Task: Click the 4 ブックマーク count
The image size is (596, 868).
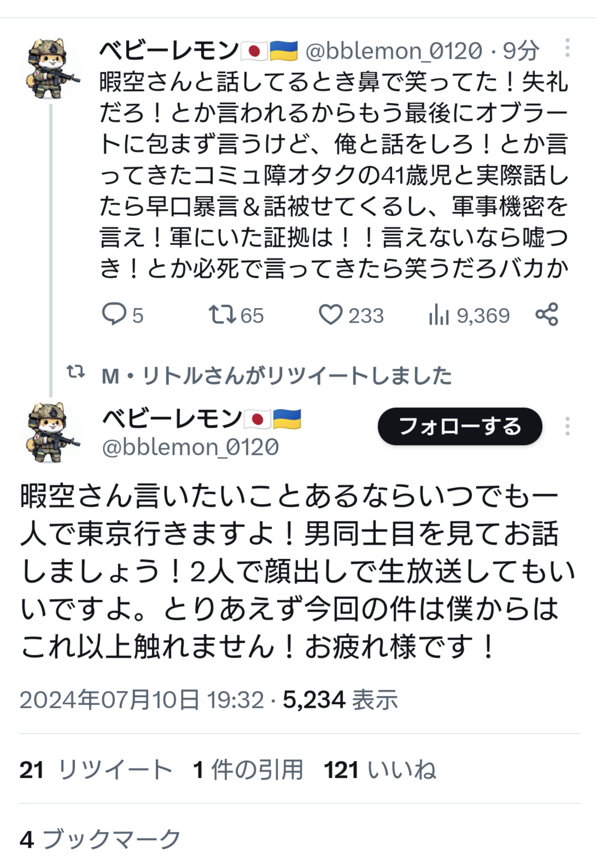Action: 100,839
